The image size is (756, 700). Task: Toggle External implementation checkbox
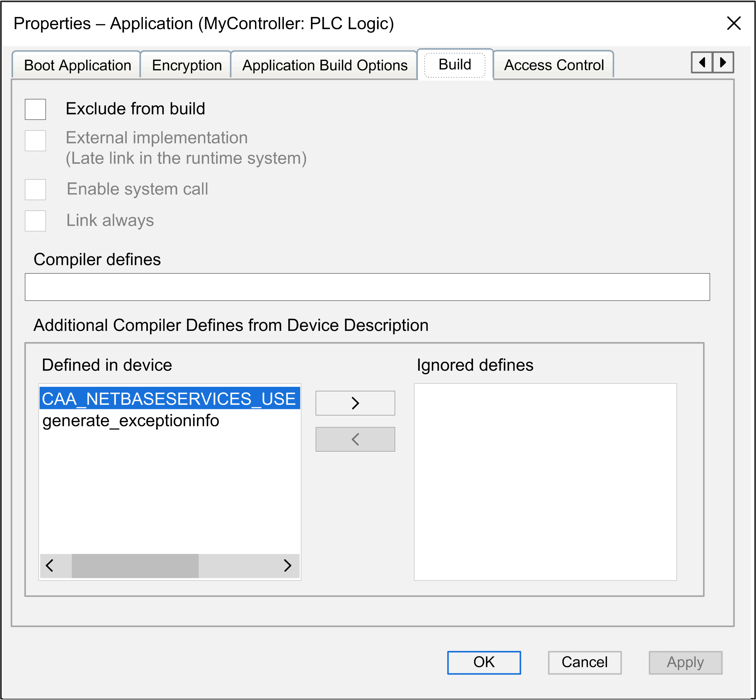35,140
